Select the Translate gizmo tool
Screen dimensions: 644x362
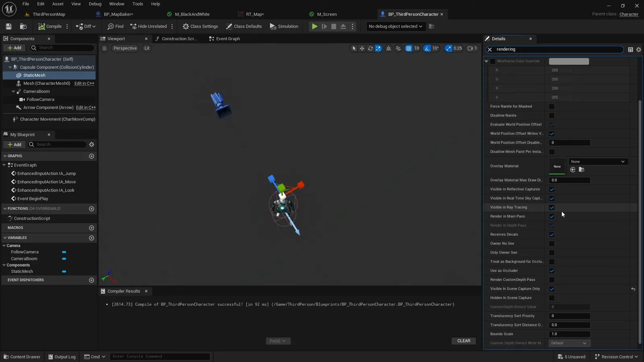(362, 48)
